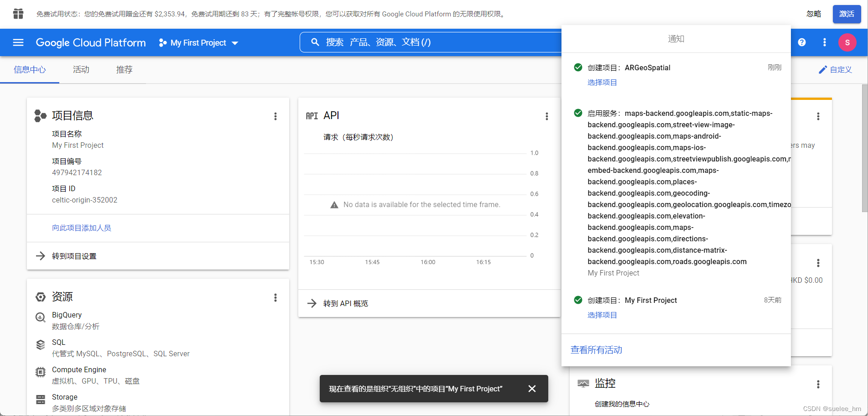This screenshot has height=416, width=868.
Task: Click the SQL stack icon
Action: 41,345
